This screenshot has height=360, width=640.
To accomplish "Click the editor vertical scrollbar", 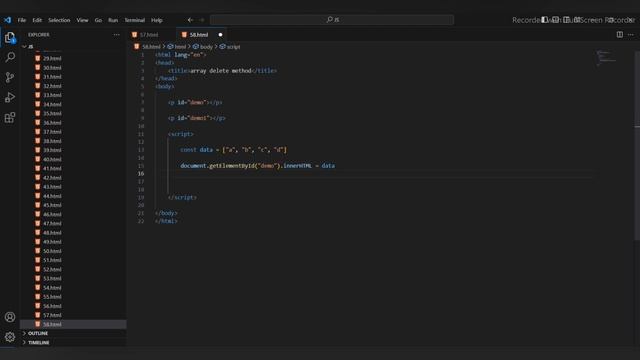I will point(637,145).
